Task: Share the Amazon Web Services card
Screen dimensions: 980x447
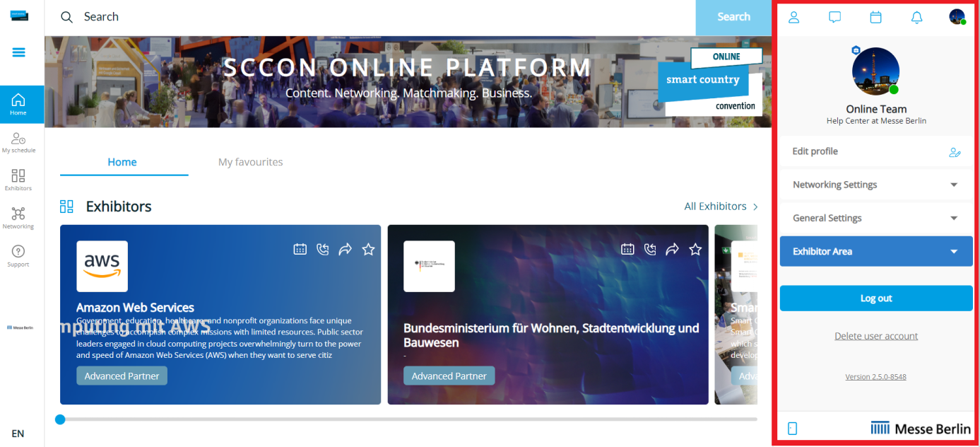Action: pos(346,249)
